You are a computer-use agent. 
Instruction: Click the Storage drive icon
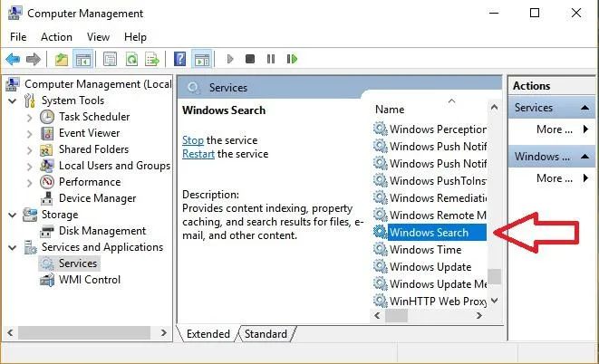pyautogui.click(x=30, y=215)
